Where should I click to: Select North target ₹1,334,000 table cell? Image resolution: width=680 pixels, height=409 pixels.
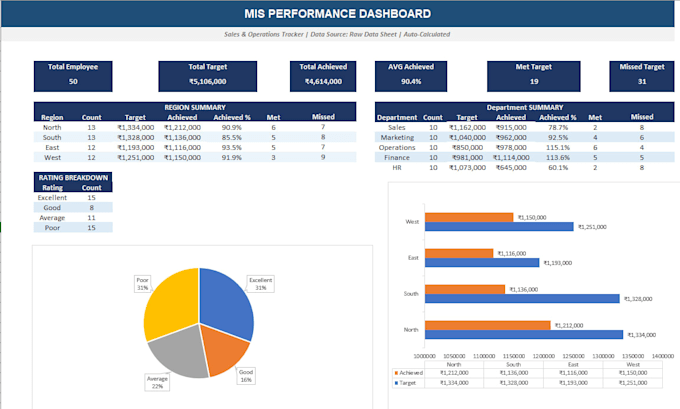pyautogui.click(x=135, y=128)
